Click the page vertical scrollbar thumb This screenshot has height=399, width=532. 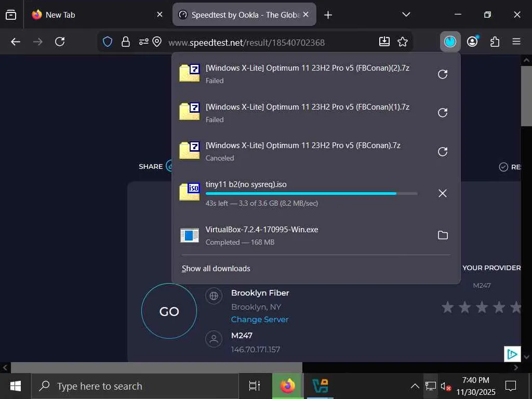pos(526,96)
